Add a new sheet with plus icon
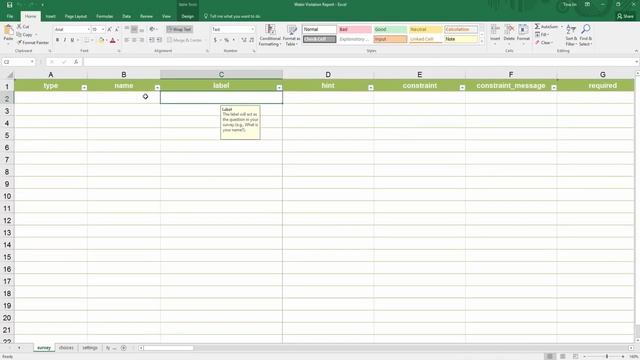This screenshot has height=360, width=640. pyautogui.click(x=124, y=348)
